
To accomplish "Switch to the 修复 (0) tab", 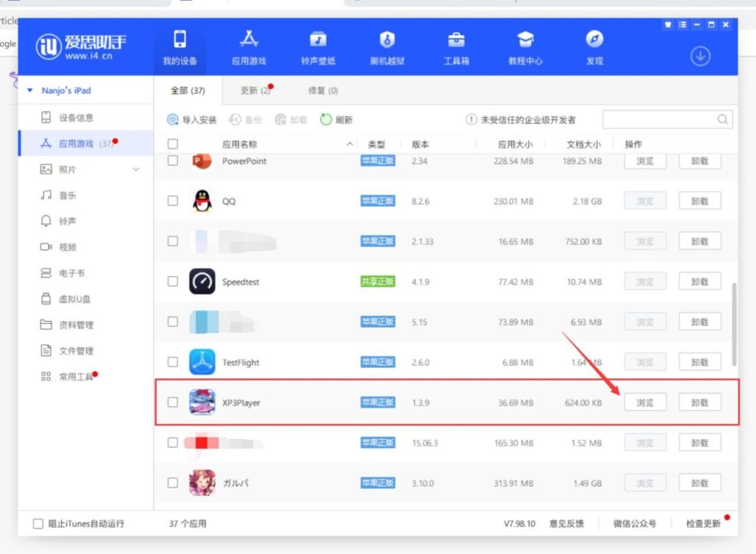I will (x=323, y=91).
